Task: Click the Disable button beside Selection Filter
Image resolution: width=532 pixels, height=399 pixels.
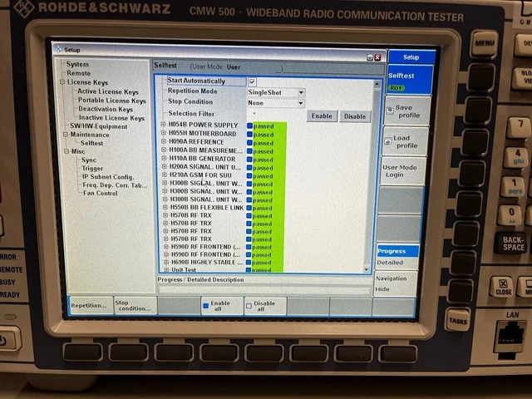Action: click(x=355, y=116)
